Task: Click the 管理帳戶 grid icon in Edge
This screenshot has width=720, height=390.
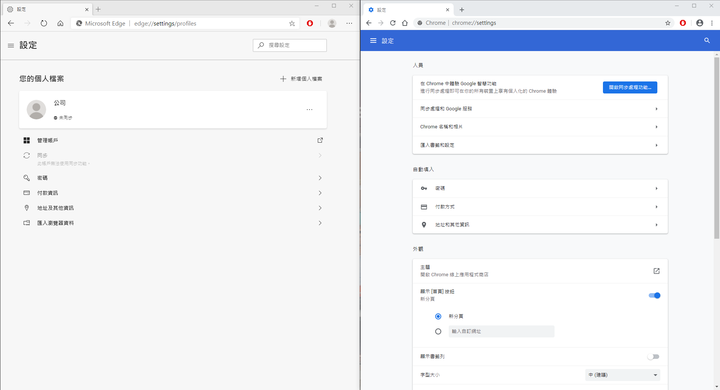Action: [27, 140]
